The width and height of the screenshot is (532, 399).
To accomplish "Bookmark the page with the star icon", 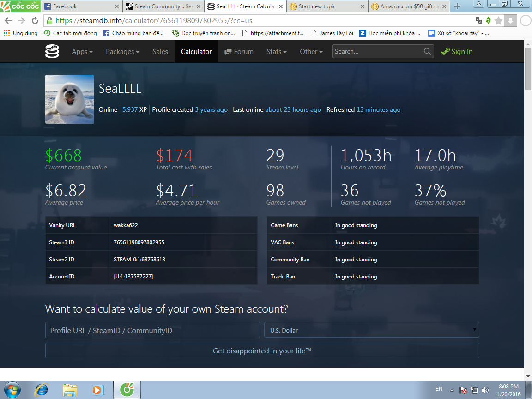I will tap(498, 21).
